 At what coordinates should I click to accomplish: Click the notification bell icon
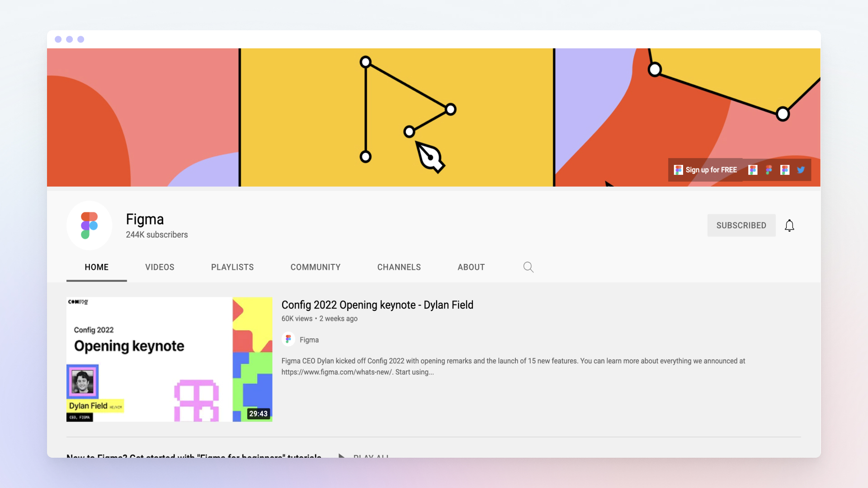pos(789,225)
